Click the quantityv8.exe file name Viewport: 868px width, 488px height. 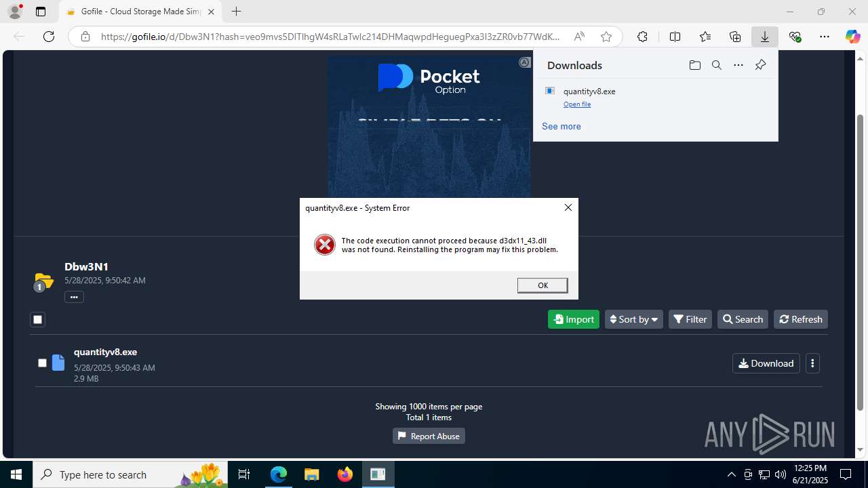(x=105, y=352)
